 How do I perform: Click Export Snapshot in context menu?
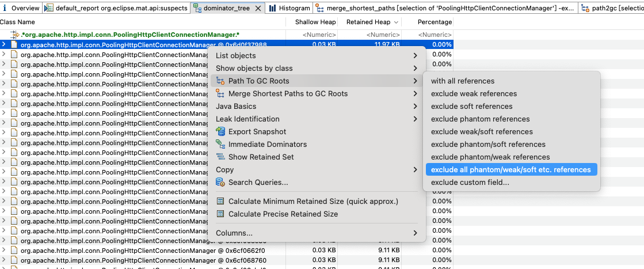coord(315,132)
